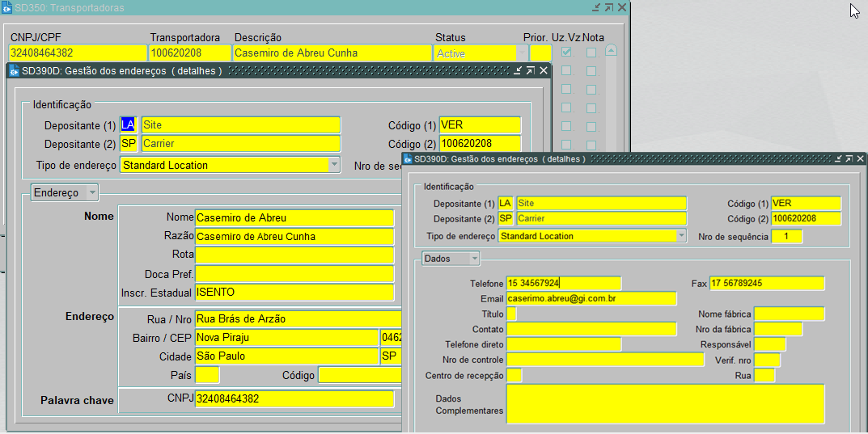Click Cidade field showing São Paulo
The height and width of the screenshot is (434, 868).
click(286, 356)
